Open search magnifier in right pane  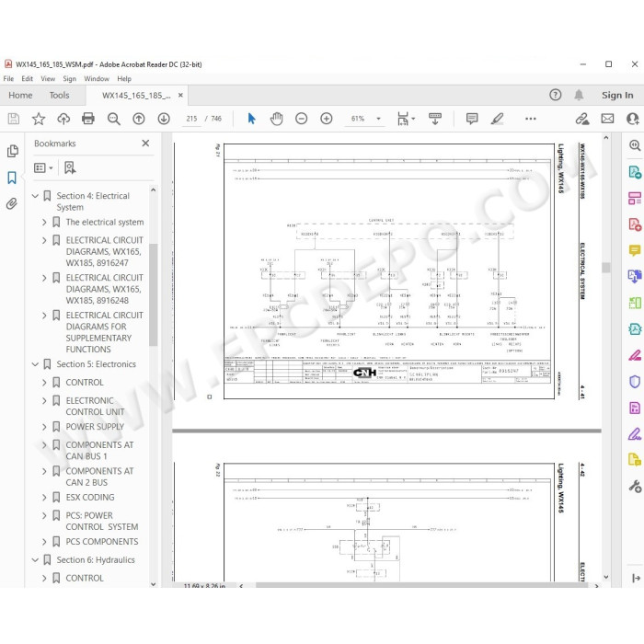[x=635, y=145]
